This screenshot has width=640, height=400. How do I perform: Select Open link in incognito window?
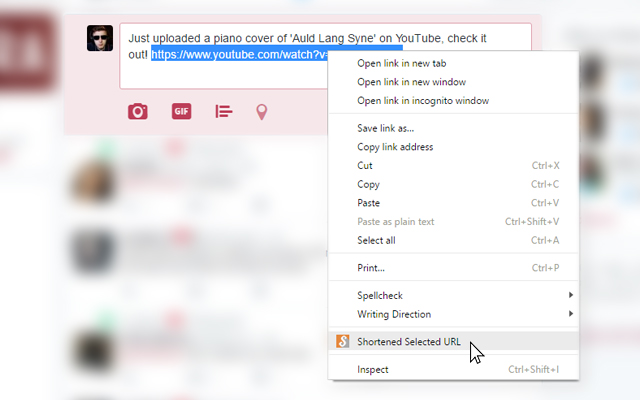(453, 101)
